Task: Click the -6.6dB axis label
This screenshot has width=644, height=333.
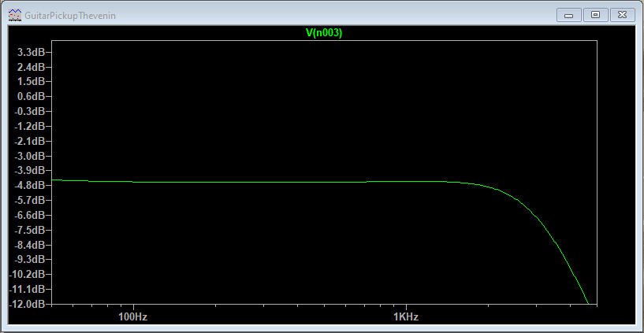Action: (x=30, y=215)
